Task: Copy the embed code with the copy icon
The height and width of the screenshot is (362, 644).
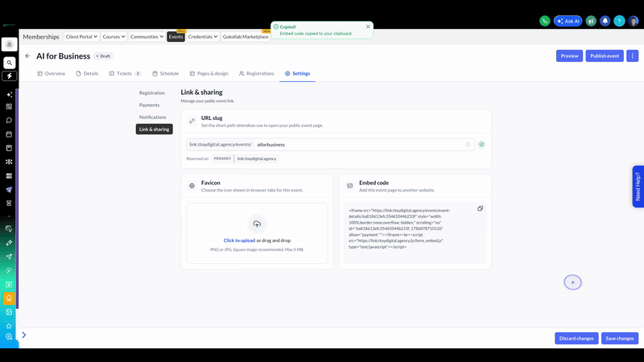Action: [480, 208]
